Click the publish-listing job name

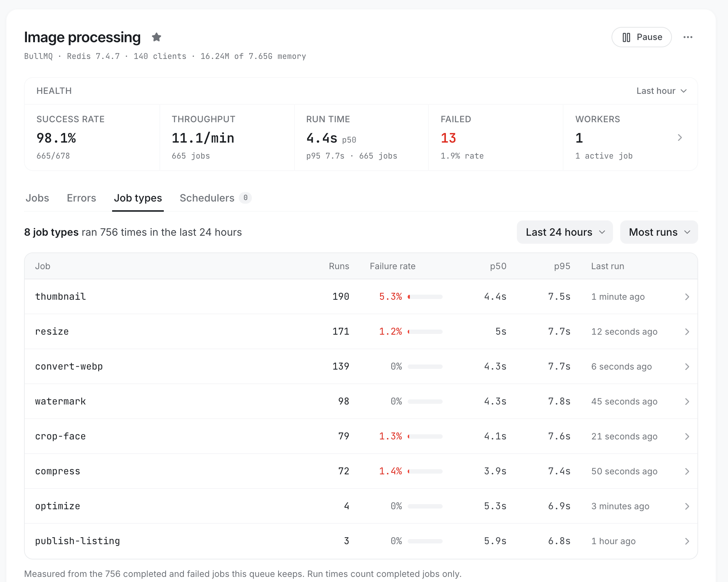(78, 541)
